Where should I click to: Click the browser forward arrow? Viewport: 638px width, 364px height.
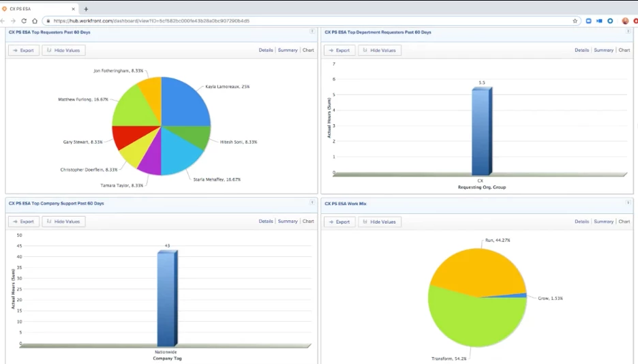[13, 20]
